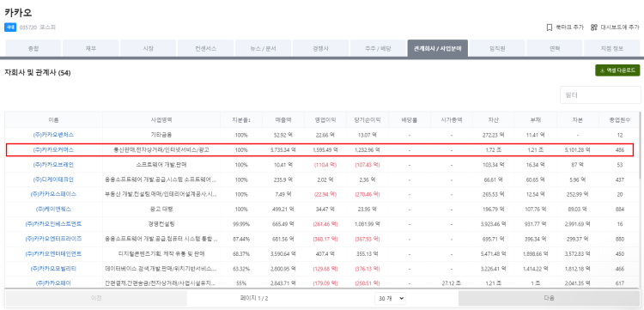Sort by the 매출액 column header
The height and width of the screenshot is (310, 644).
(x=283, y=120)
